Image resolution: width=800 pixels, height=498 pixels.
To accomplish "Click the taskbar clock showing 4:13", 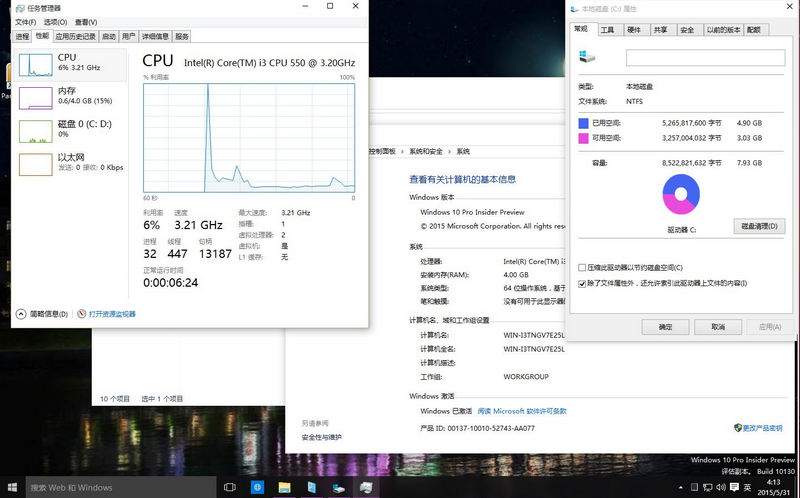I will pos(773,487).
